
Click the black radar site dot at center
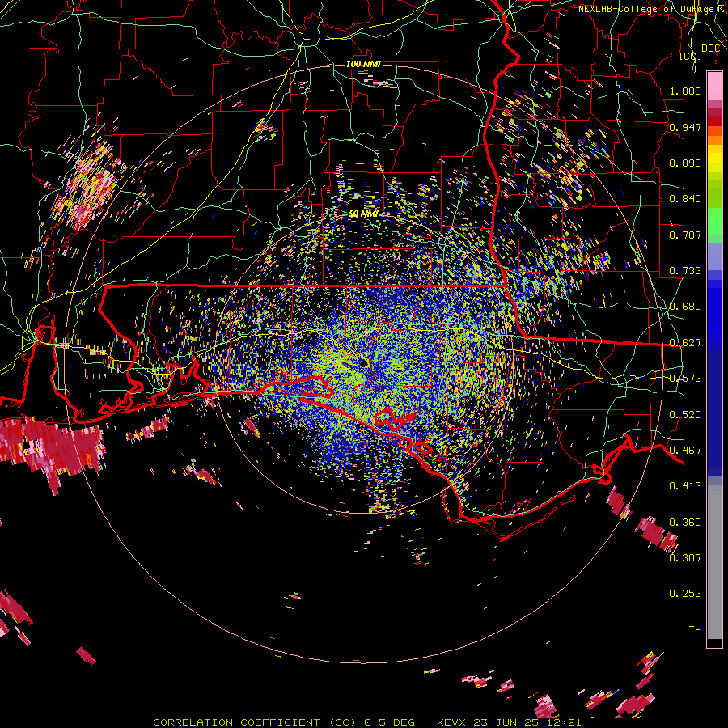(x=363, y=363)
